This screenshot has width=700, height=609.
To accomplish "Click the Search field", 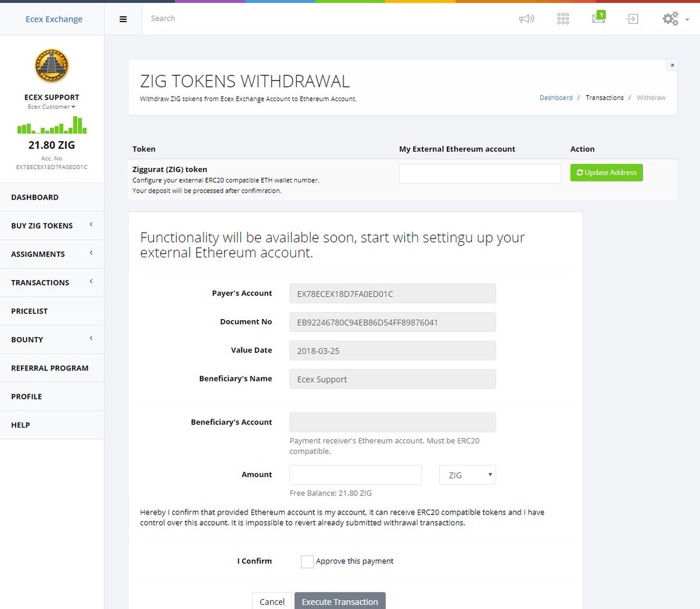I will click(x=327, y=19).
